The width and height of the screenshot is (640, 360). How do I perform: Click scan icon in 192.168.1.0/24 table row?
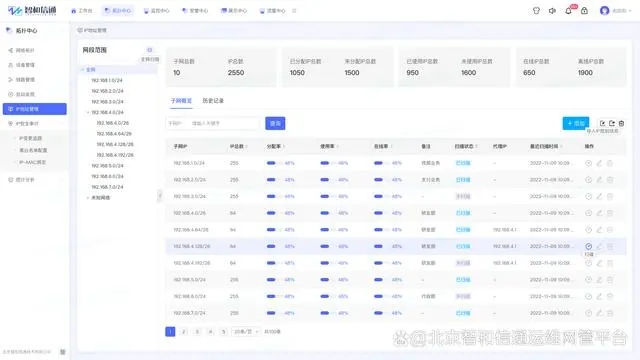(589, 163)
